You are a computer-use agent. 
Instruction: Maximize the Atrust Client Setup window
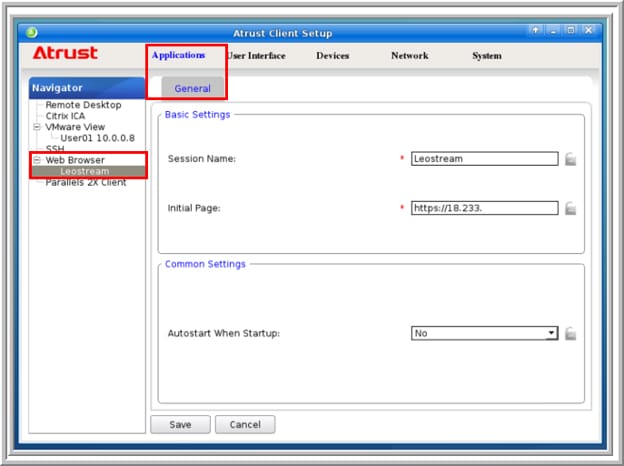(571, 30)
